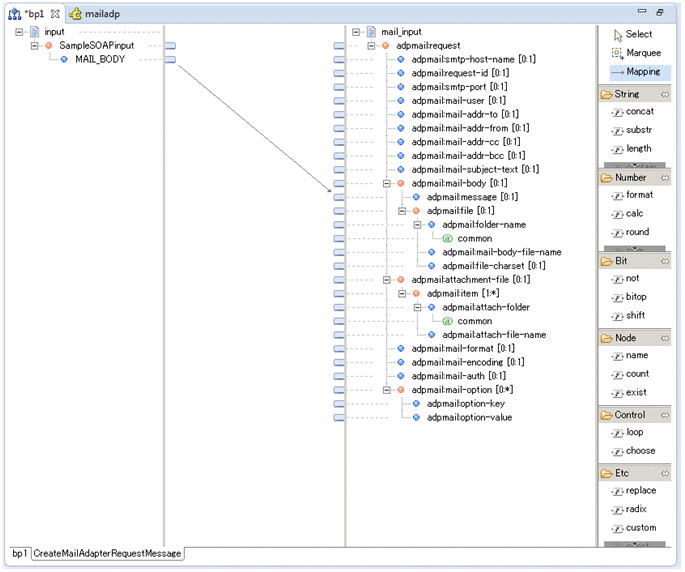685x572 pixels.
Task: Open the CreateMailAdapterRequestMessage bottom tab
Action: click(106, 554)
